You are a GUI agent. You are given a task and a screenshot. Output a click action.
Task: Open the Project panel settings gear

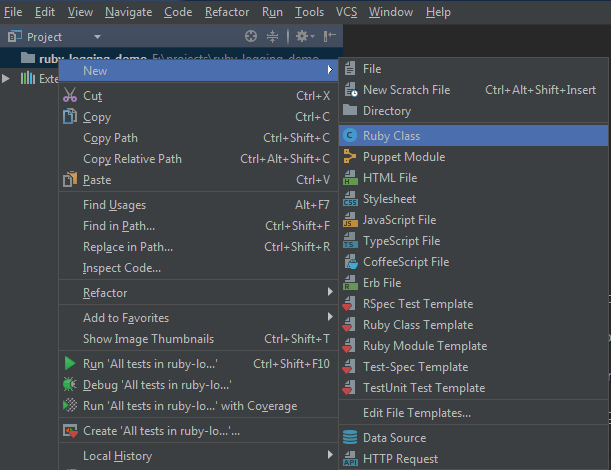(300, 36)
